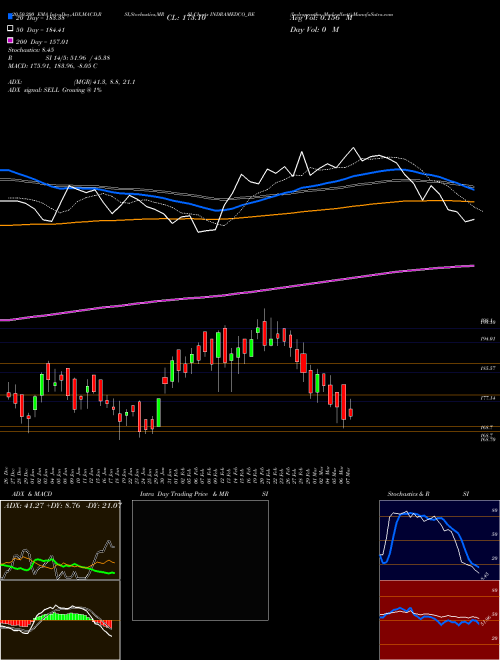
Task: Click the tall red candle at the chart peak
Action: point(264,333)
